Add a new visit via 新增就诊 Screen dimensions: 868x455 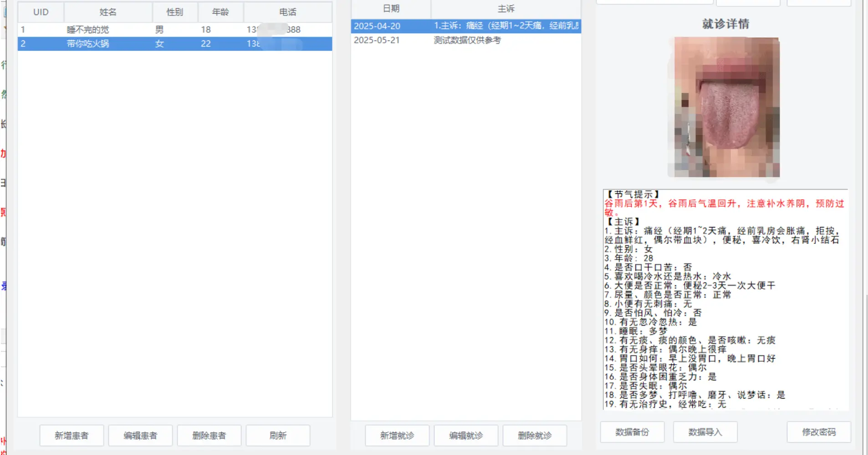click(397, 435)
